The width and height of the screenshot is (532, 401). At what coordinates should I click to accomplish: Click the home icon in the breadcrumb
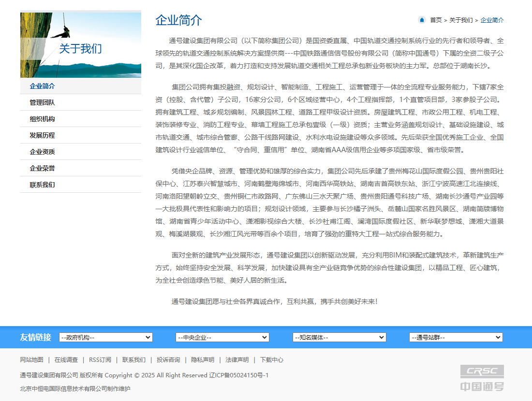(x=422, y=20)
